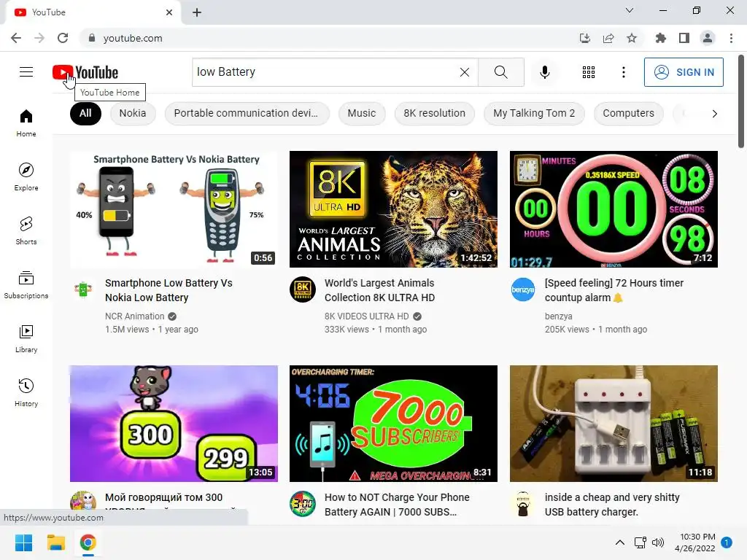Click 8K Videos channel avatar
Screen dimensions: 747x560
303,289
